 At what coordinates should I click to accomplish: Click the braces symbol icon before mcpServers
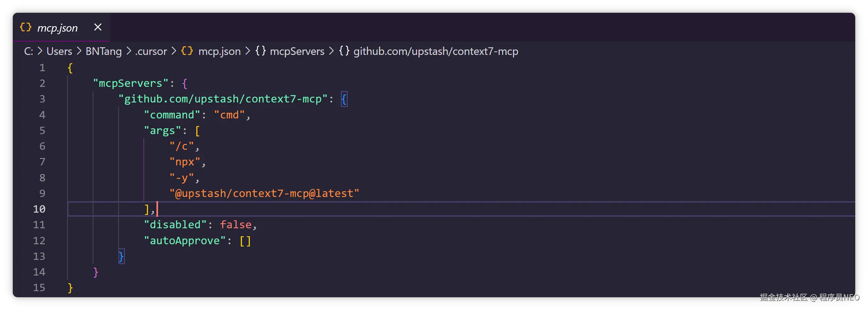260,51
